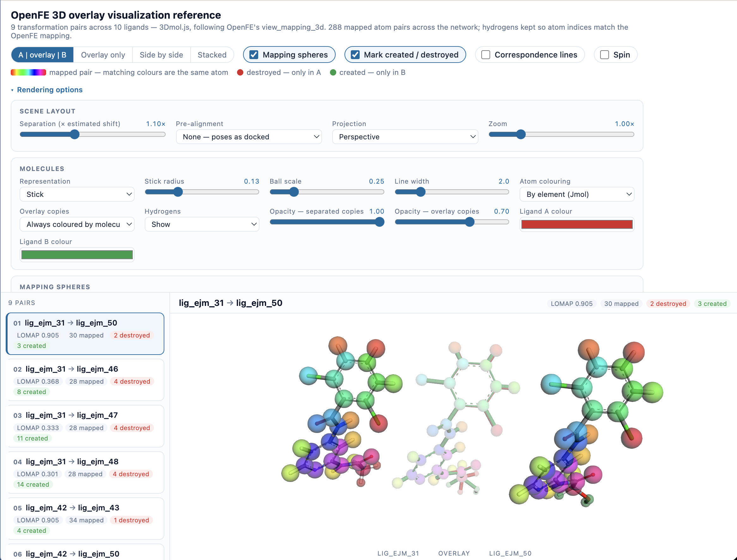Switch to Side by side view
The height and width of the screenshot is (560, 737).
coord(161,55)
